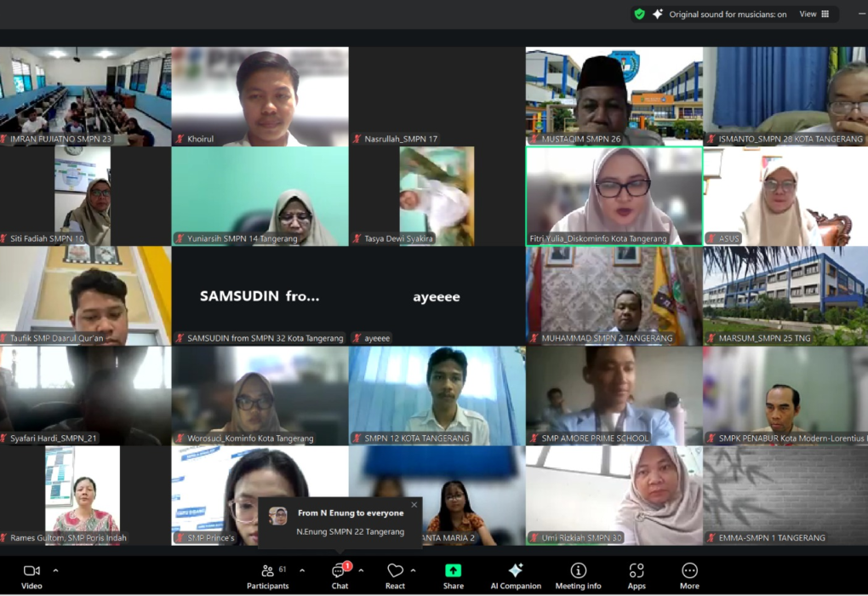
Task: Close the N Enung chat notification
Action: [x=414, y=505]
